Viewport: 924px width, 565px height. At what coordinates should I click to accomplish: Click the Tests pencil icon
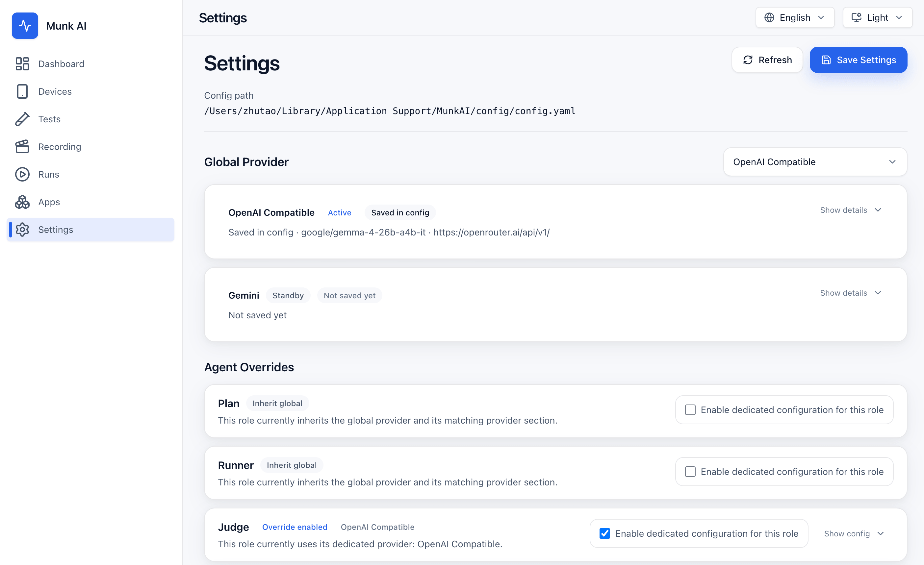22,119
